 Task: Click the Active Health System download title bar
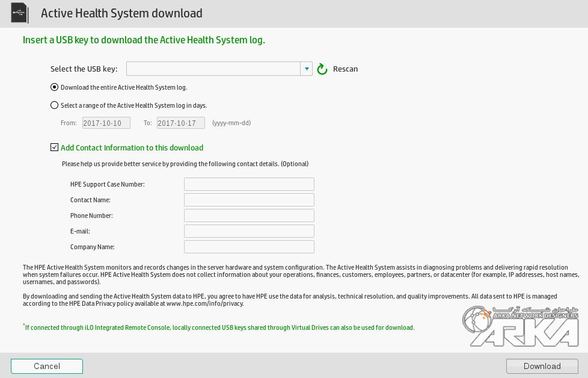coord(121,13)
